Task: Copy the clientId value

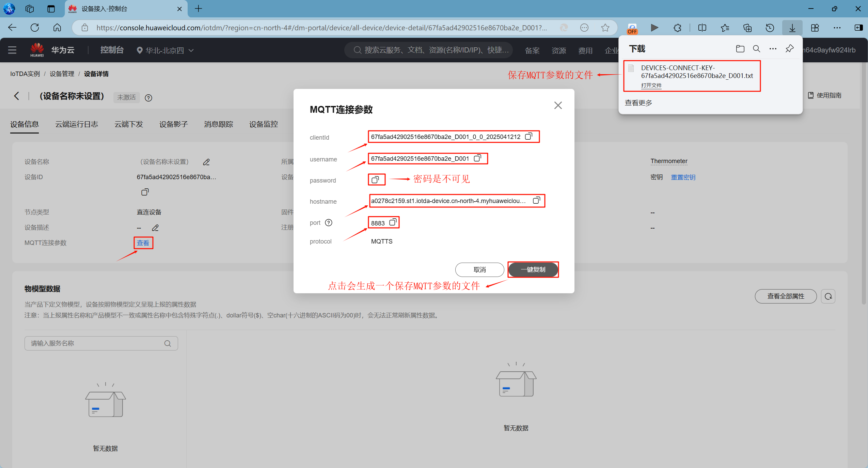Action: tap(528, 137)
